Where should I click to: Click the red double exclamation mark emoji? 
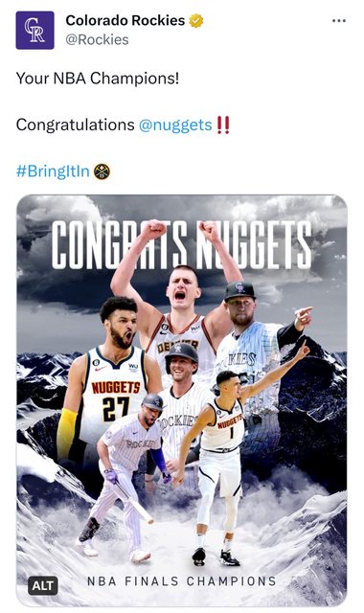223,125
